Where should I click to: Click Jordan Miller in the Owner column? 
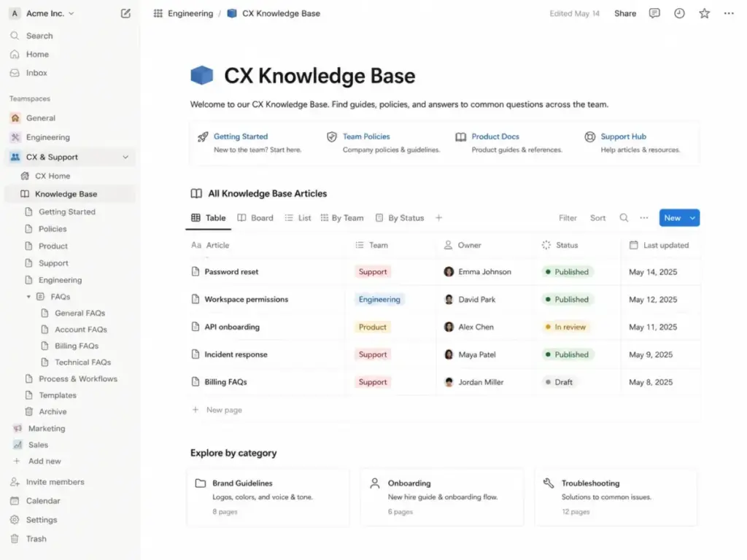pos(473,382)
